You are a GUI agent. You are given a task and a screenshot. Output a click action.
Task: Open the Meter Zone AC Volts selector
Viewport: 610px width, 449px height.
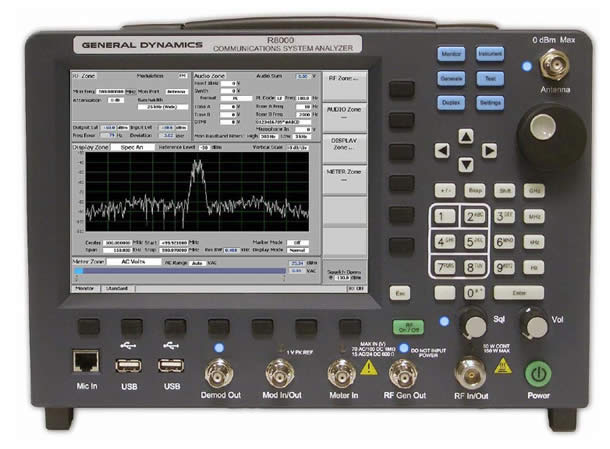tap(134, 262)
